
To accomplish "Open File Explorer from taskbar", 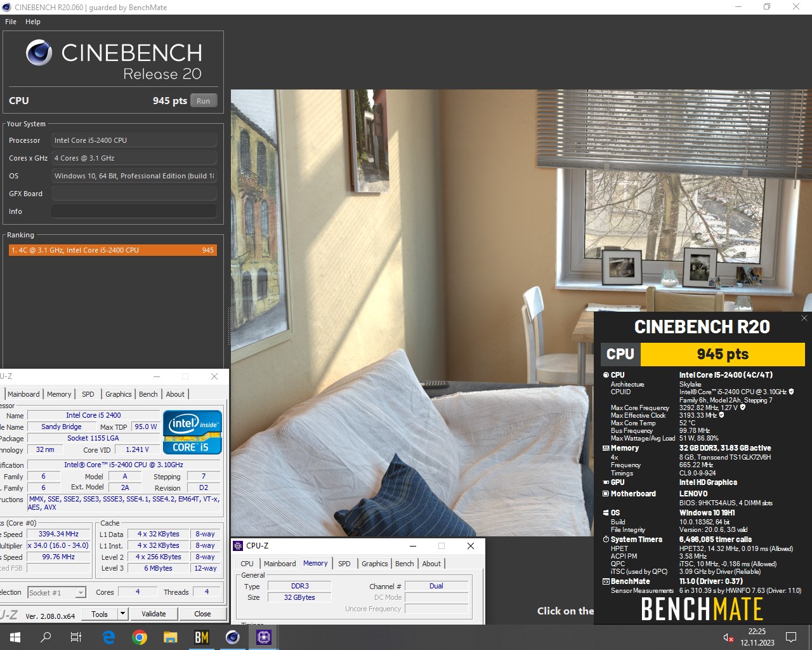I will (170, 637).
